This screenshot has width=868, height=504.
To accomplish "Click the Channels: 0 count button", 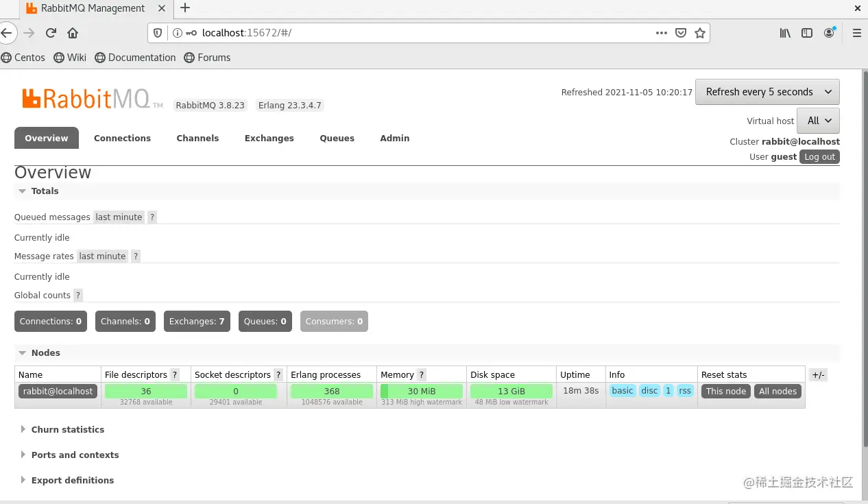I will 125,321.
